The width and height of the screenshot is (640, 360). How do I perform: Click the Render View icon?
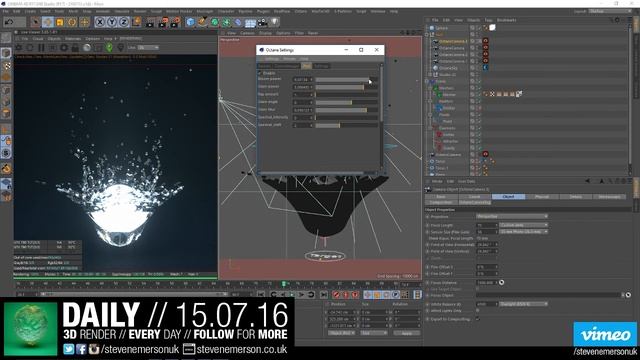[x=151, y=22]
